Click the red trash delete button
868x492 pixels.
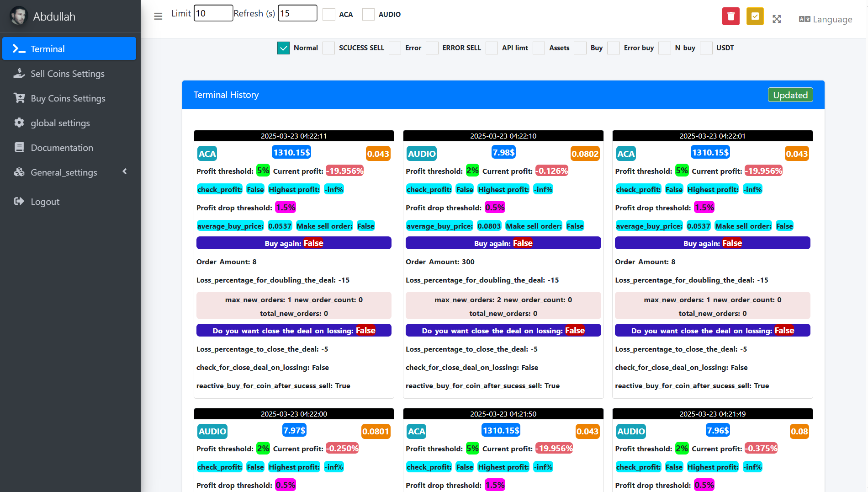click(731, 16)
